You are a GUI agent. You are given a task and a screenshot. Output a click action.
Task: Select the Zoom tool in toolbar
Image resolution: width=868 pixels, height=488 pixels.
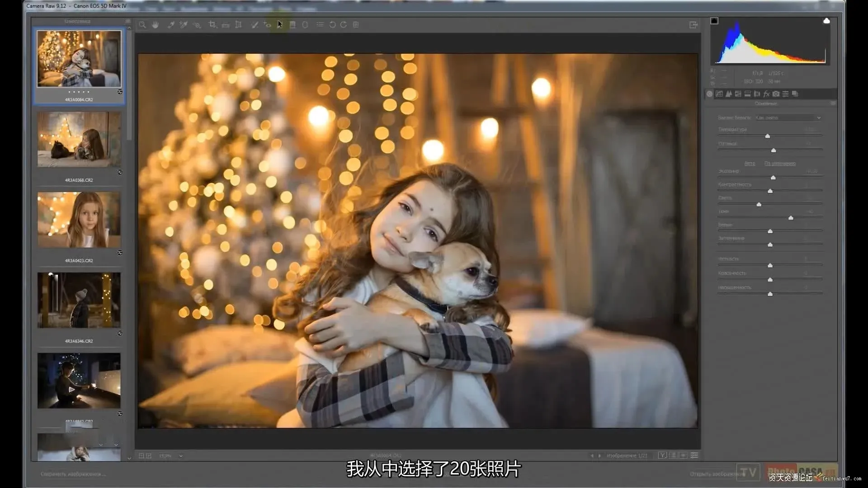click(142, 25)
